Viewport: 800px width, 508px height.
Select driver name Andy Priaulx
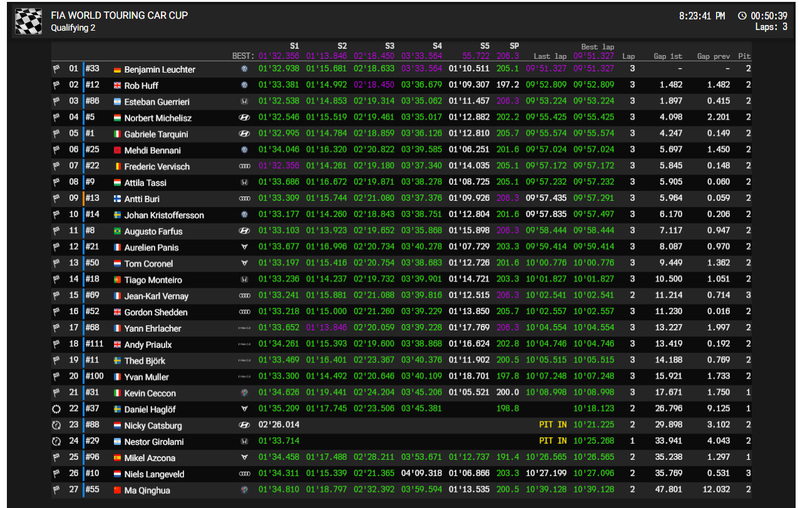[148, 345]
